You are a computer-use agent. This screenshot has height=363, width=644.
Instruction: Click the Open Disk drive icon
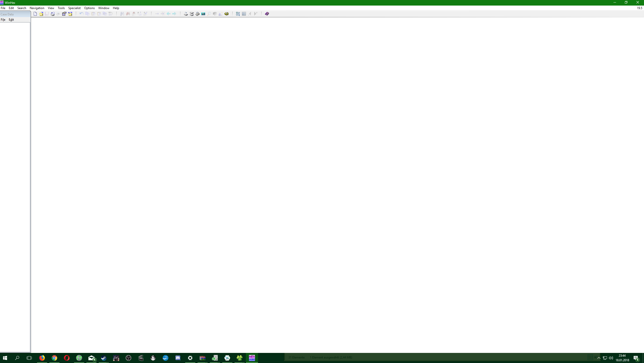[x=186, y=14]
